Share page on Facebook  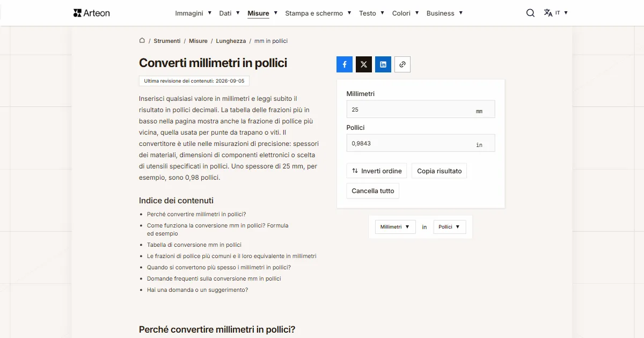pyautogui.click(x=345, y=64)
